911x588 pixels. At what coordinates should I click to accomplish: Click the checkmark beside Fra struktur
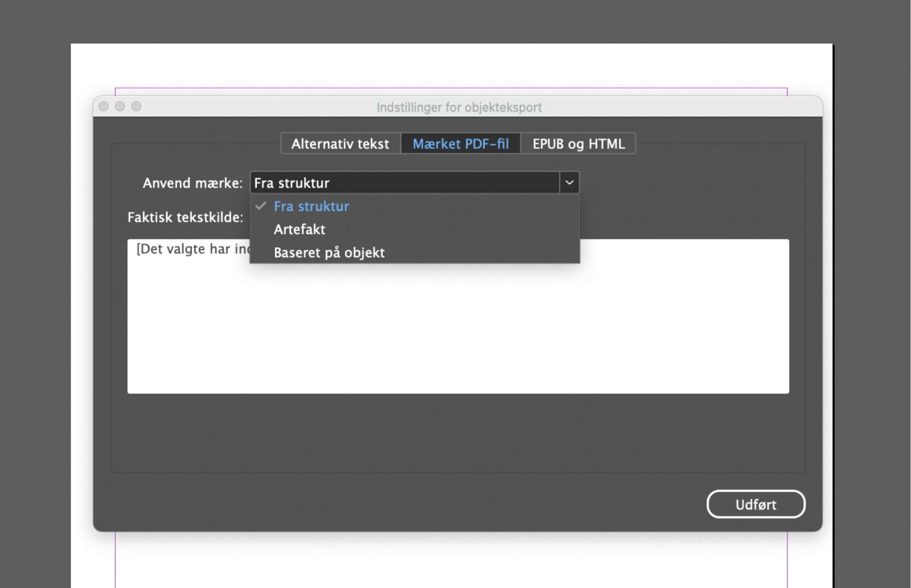click(260, 206)
